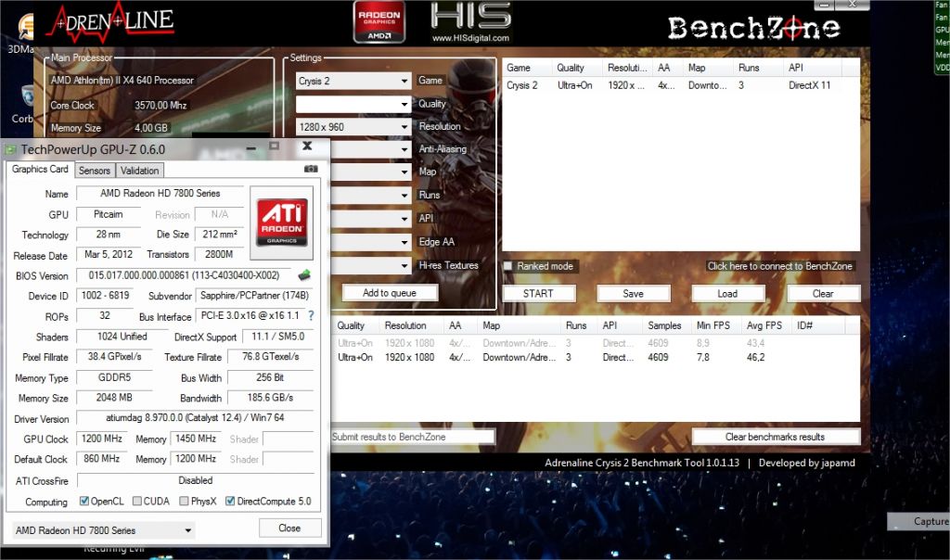Screen dimensions: 950x560
Task: Click the ATI CrossFire Disabled field
Action: (x=195, y=480)
